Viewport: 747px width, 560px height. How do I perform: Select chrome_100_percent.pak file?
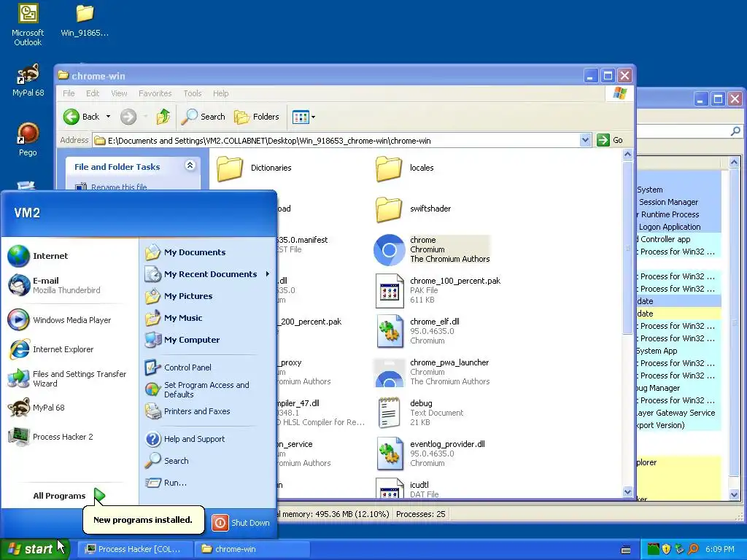tap(438, 290)
